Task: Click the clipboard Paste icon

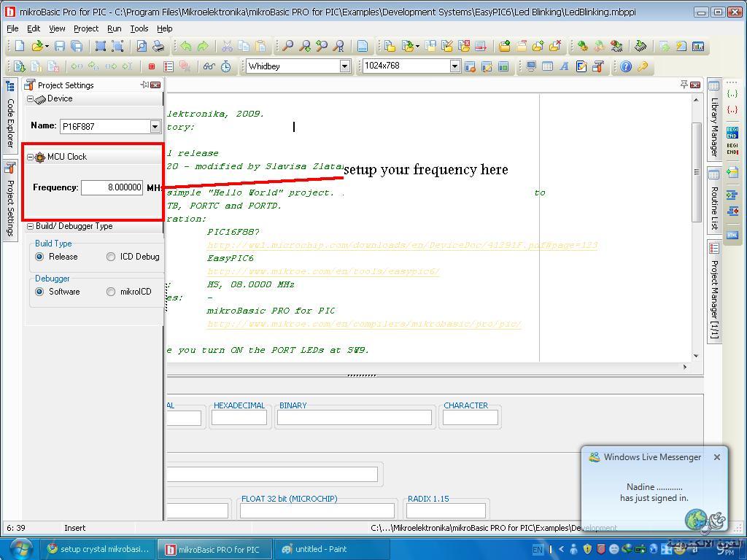Action: 260,46
